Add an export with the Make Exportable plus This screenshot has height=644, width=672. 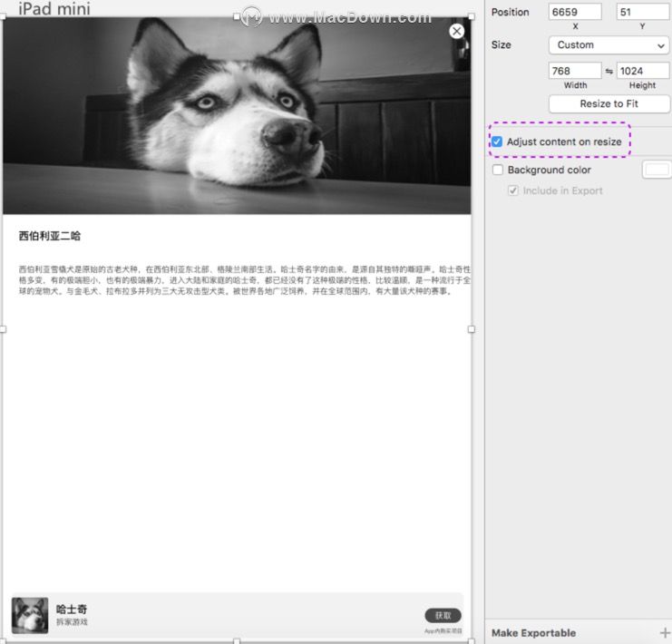click(665, 633)
